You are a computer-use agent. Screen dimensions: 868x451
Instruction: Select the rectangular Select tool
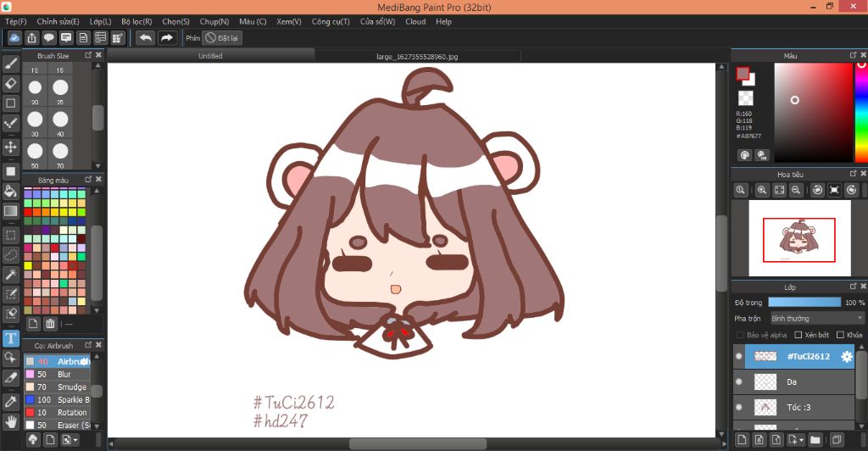click(x=10, y=235)
